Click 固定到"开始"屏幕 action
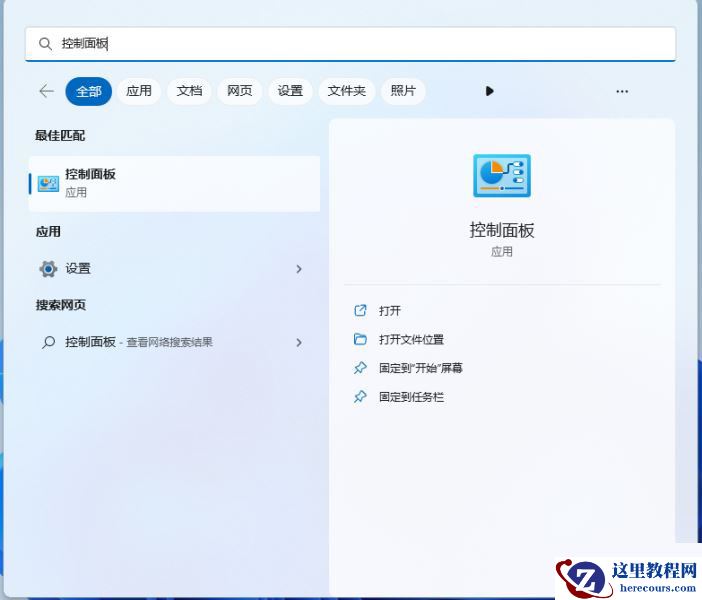This screenshot has height=600, width=702. (x=420, y=368)
